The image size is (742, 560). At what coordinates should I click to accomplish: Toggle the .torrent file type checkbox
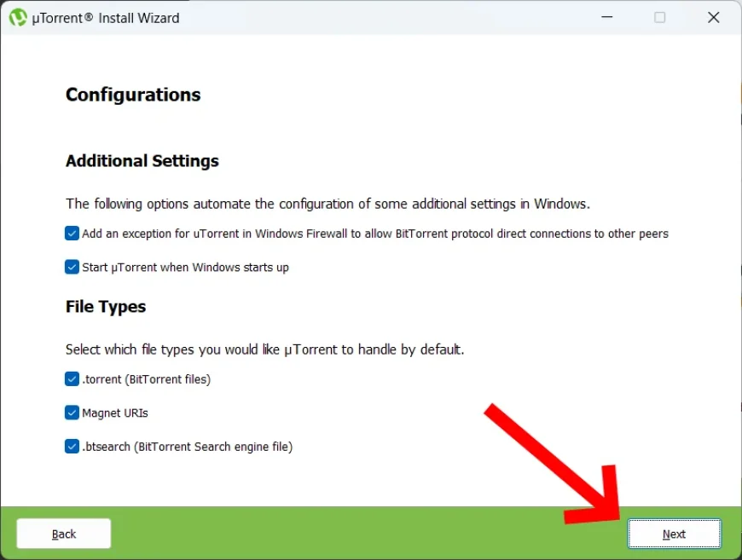pyautogui.click(x=72, y=378)
